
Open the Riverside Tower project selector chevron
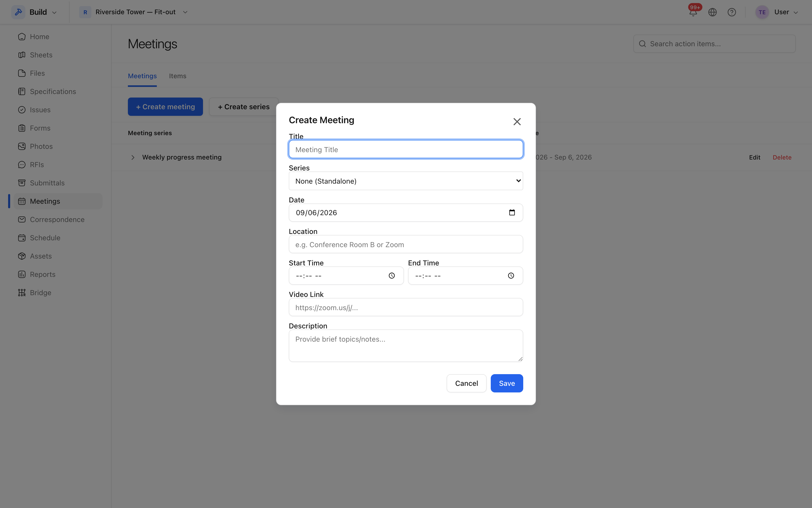coord(185,12)
